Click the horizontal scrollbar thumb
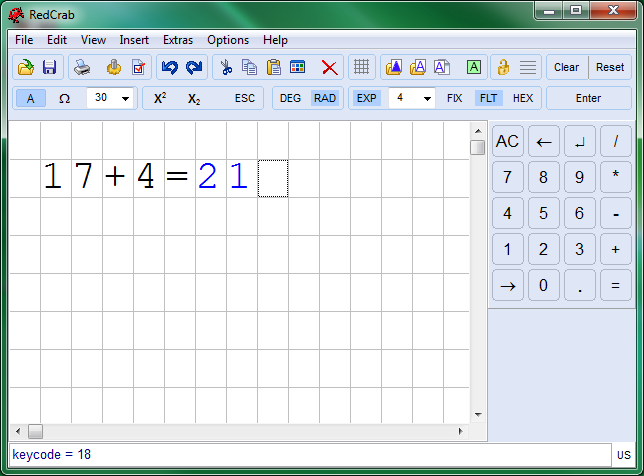 tap(35, 431)
